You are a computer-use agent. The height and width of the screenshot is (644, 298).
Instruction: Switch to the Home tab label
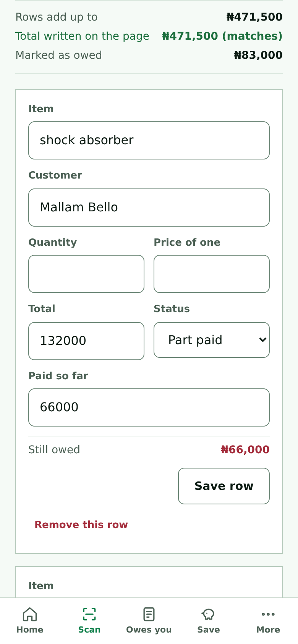30,630
